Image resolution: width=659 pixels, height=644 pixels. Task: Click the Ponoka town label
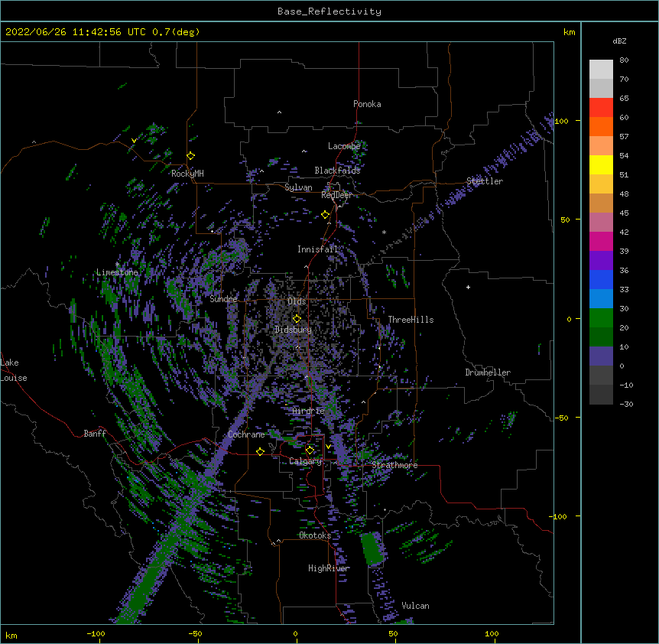coord(367,104)
